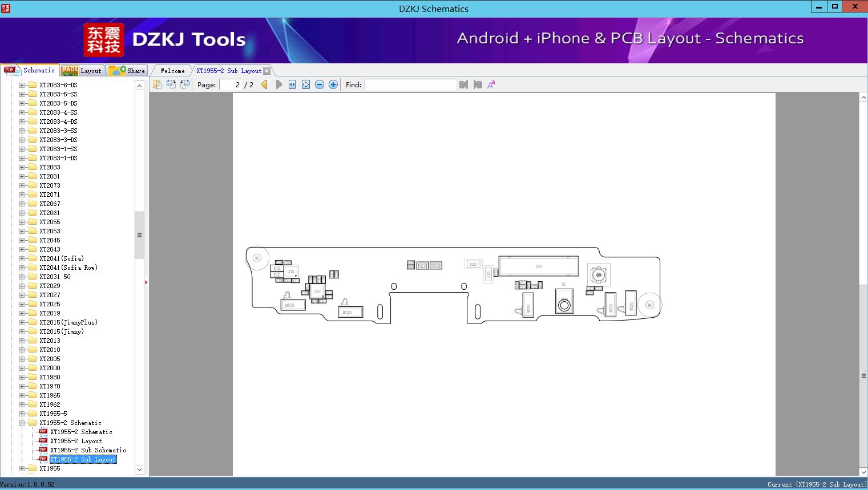Switch to the Layout tab

(x=82, y=71)
